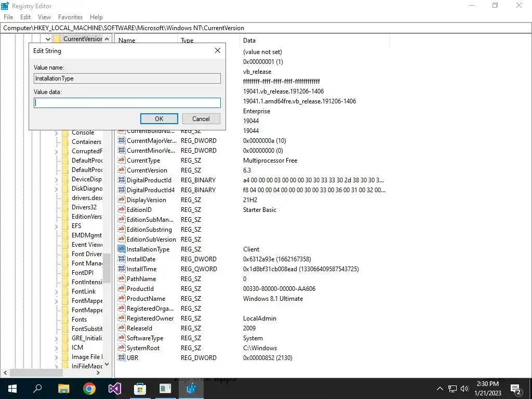The width and height of the screenshot is (532, 399).
Task: Select the EditionID string icon
Action: pyautogui.click(x=121, y=209)
